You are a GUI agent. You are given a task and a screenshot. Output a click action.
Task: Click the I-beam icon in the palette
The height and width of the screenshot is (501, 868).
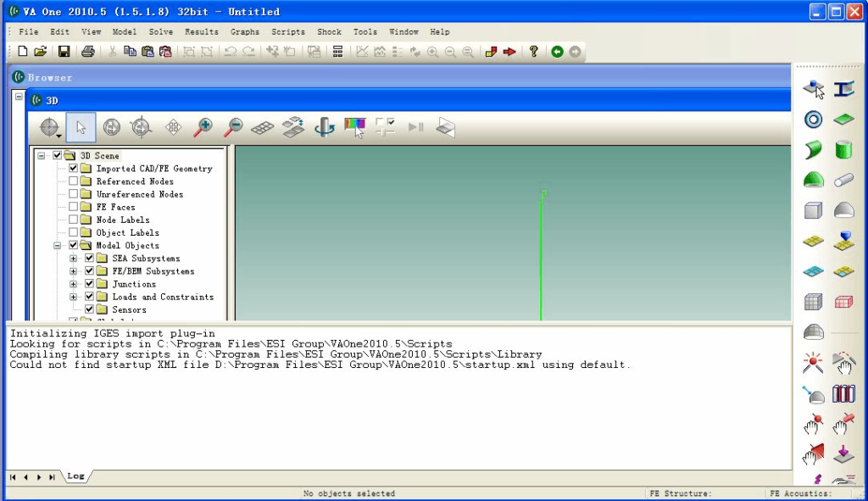(x=843, y=88)
